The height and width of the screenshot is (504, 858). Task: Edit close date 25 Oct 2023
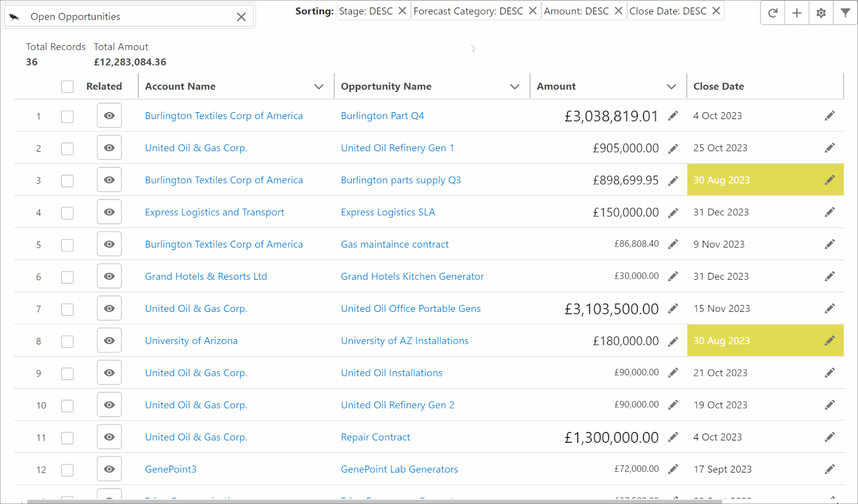click(829, 148)
